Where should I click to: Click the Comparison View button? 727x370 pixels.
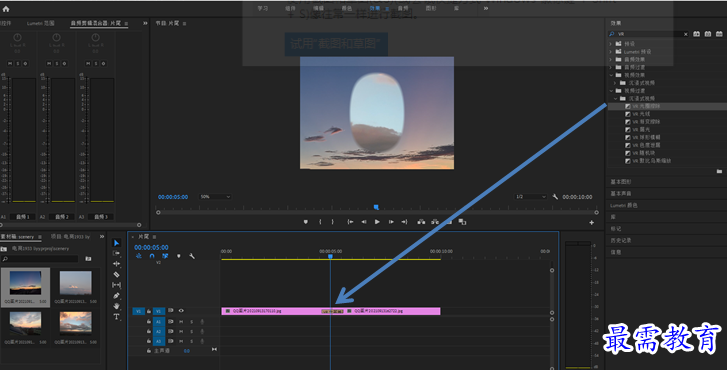coord(462,222)
